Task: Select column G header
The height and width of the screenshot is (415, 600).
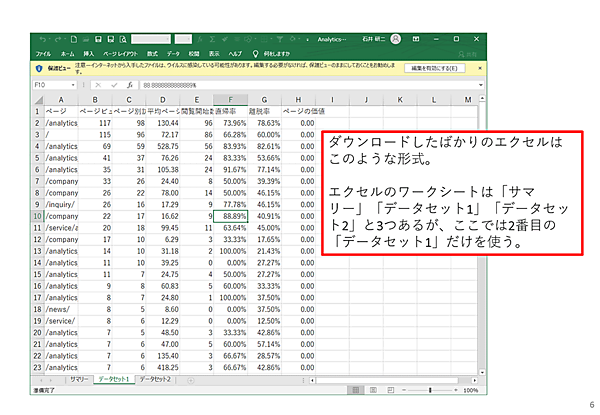Action: tap(263, 99)
